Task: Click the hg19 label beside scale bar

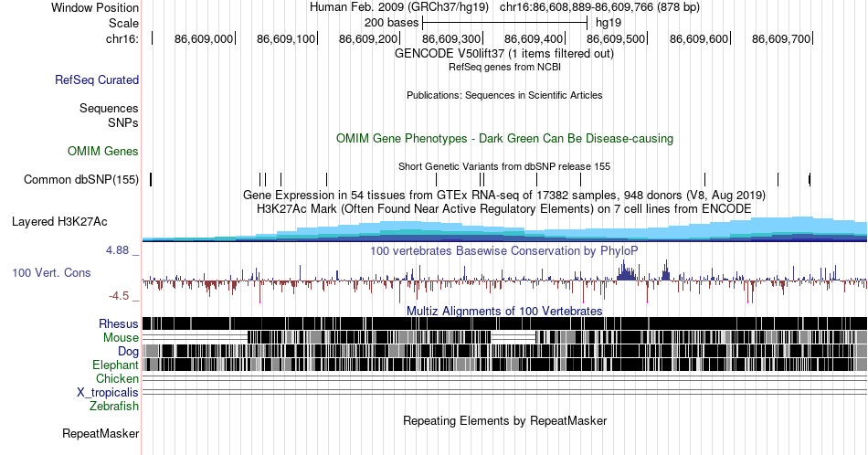Action: point(609,23)
